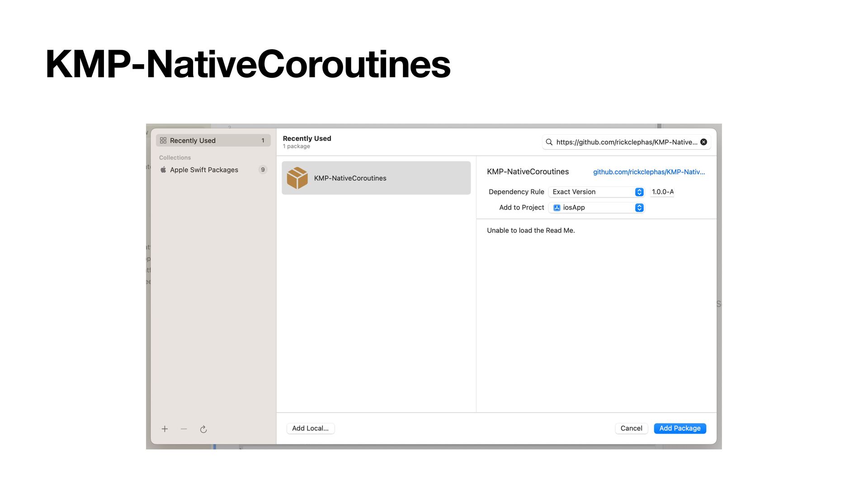The height and width of the screenshot is (488, 868).
Task: Click into the package URL search field
Action: tap(627, 142)
